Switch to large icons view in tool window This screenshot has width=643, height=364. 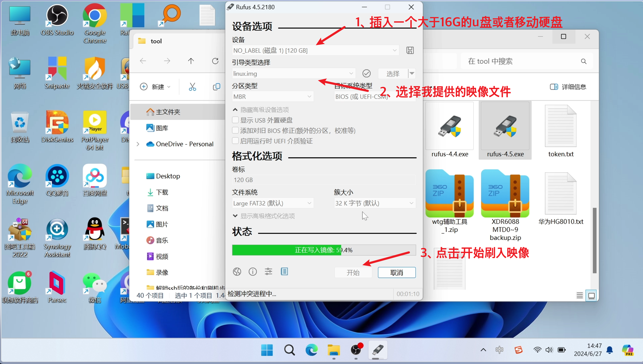591,296
